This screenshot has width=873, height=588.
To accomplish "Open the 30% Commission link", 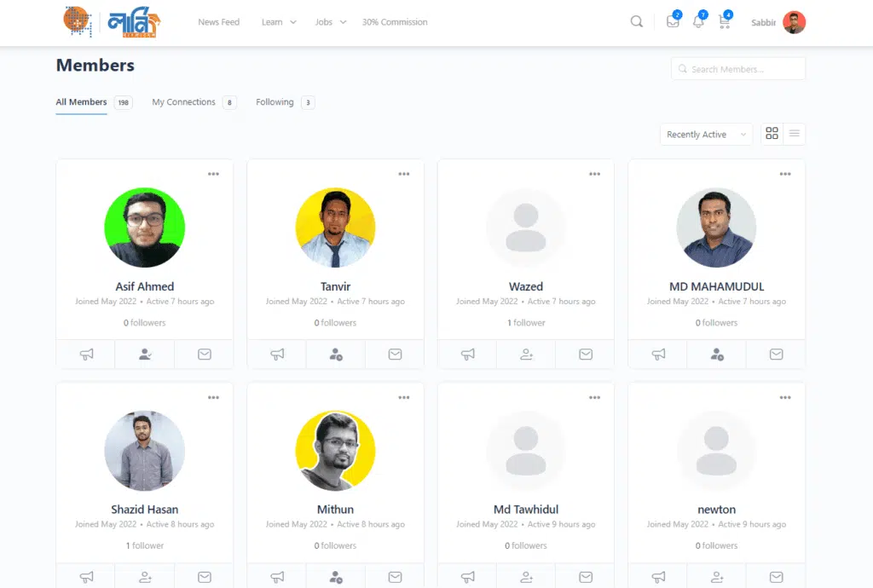I will coord(395,22).
